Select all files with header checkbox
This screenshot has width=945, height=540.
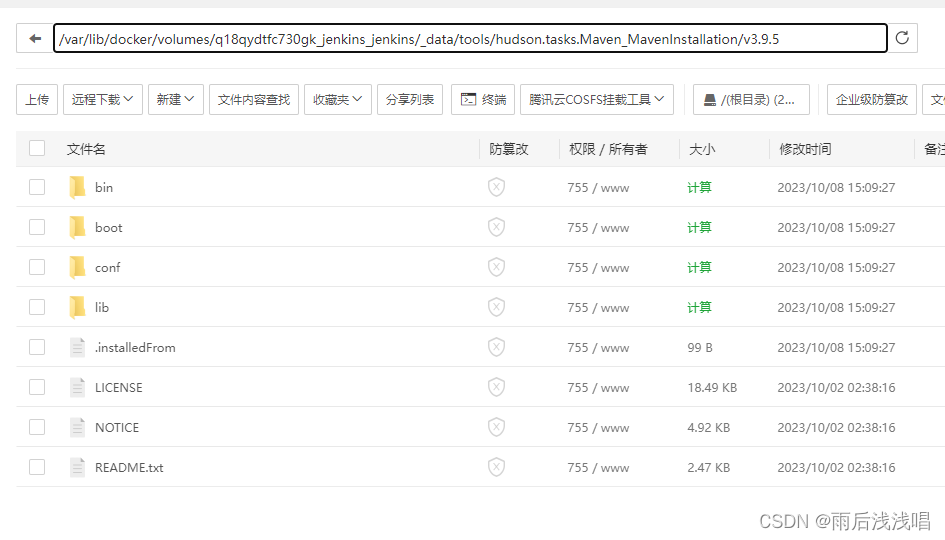37,148
